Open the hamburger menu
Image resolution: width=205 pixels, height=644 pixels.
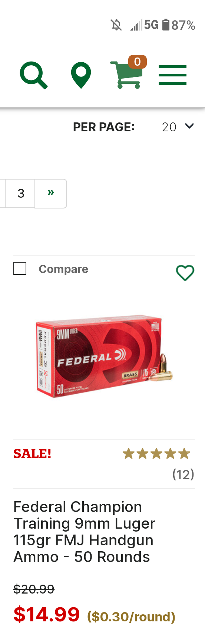pos(172,75)
